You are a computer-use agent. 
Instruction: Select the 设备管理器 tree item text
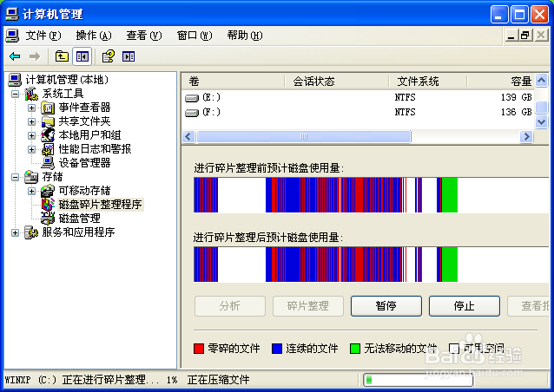(x=85, y=163)
